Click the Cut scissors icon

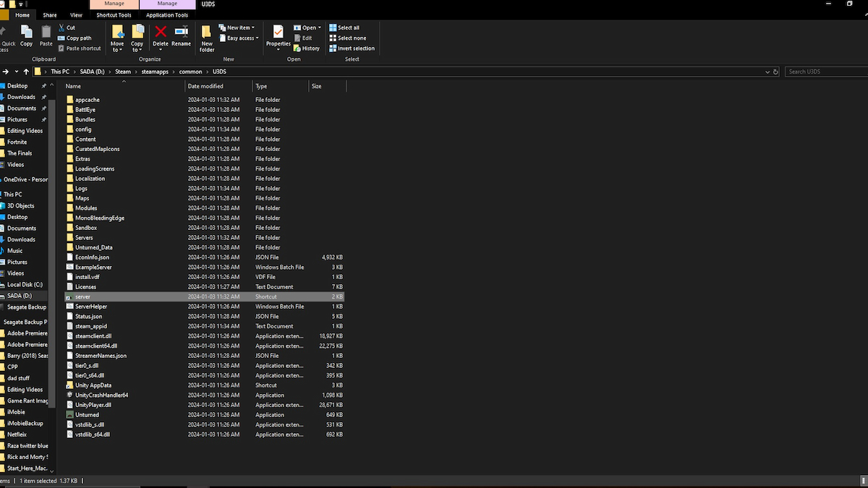coord(62,27)
